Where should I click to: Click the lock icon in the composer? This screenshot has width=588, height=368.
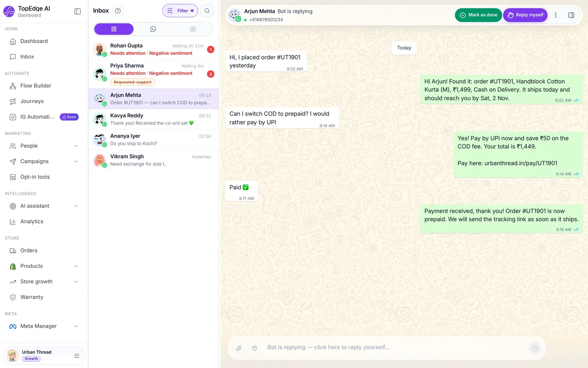tap(535, 348)
